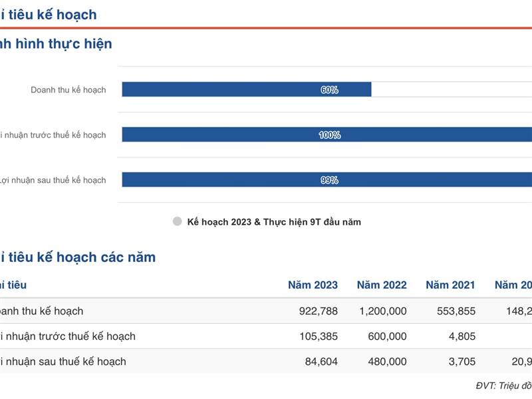The image size is (532, 399).
Task: Click the gray legend dot for Kế hoạch 2023
Action: (x=177, y=222)
